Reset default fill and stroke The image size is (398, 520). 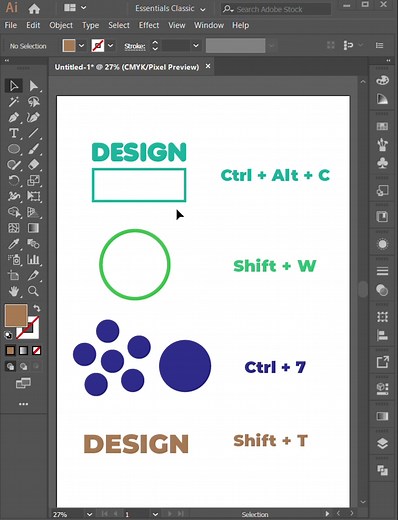(x=8, y=335)
